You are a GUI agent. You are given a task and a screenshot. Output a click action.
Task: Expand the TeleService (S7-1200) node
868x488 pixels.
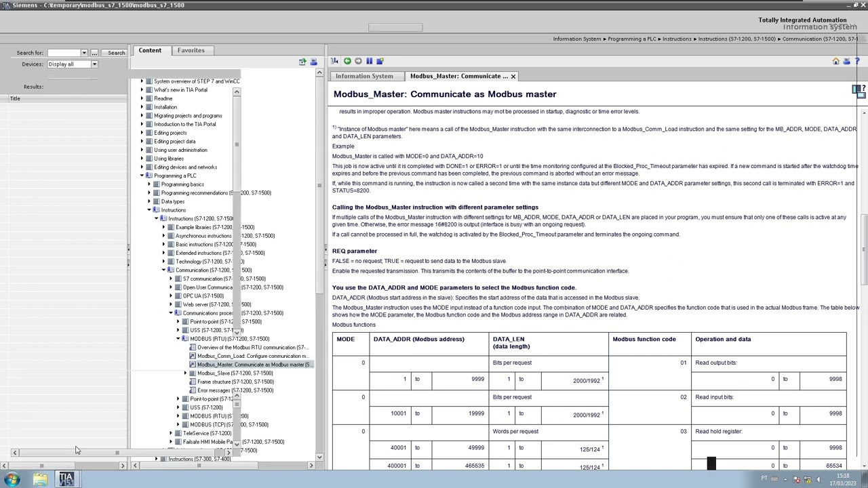[x=171, y=433]
